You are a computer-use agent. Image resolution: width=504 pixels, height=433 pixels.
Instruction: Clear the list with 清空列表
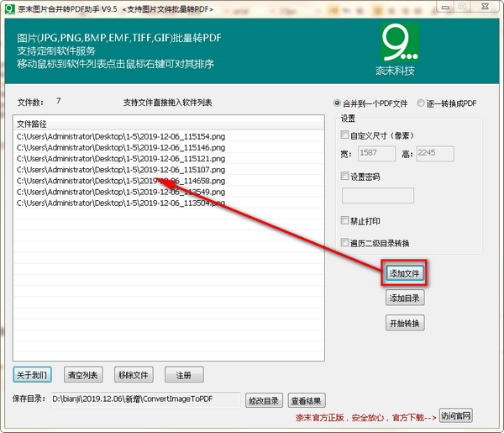(x=82, y=375)
